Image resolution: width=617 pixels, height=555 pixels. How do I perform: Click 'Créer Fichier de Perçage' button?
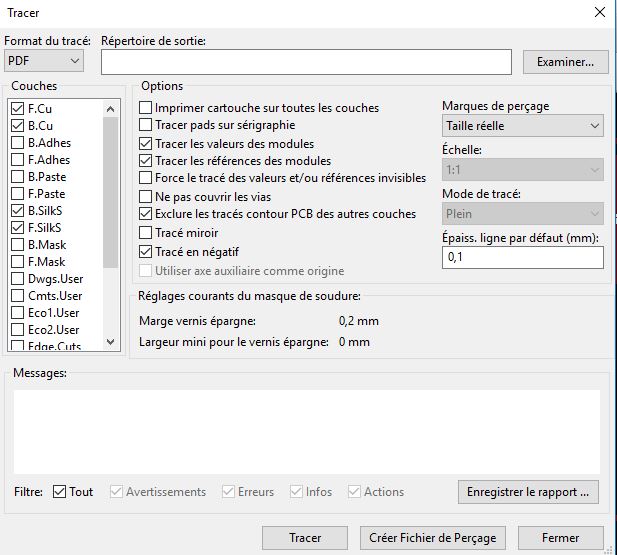point(432,537)
